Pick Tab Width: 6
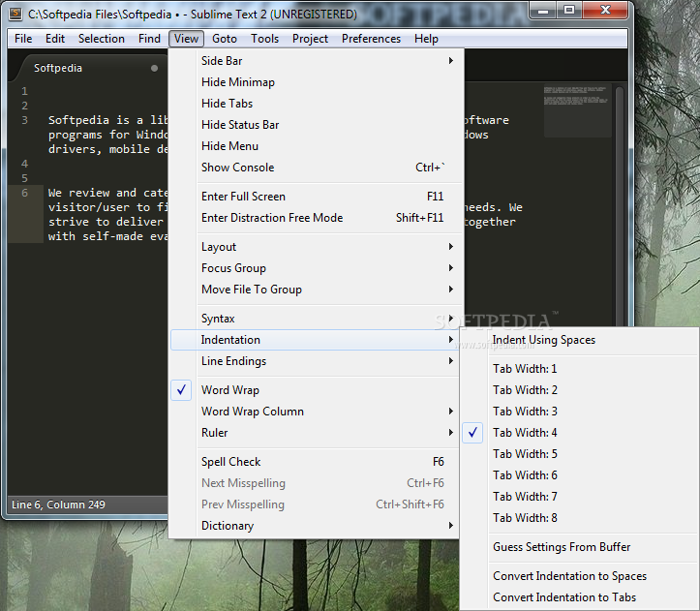700x611 pixels. pyautogui.click(x=579, y=475)
